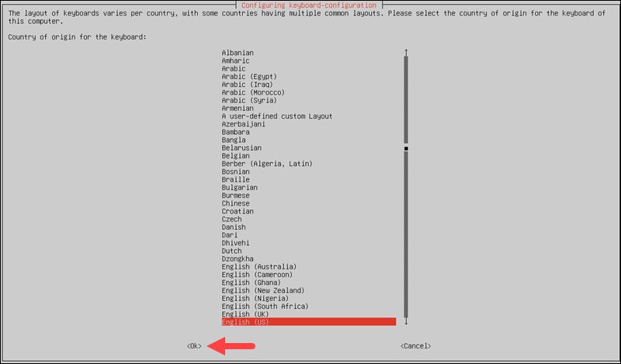Select Belgian keyboard layout
621x364 pixels.
coord(236,156)
